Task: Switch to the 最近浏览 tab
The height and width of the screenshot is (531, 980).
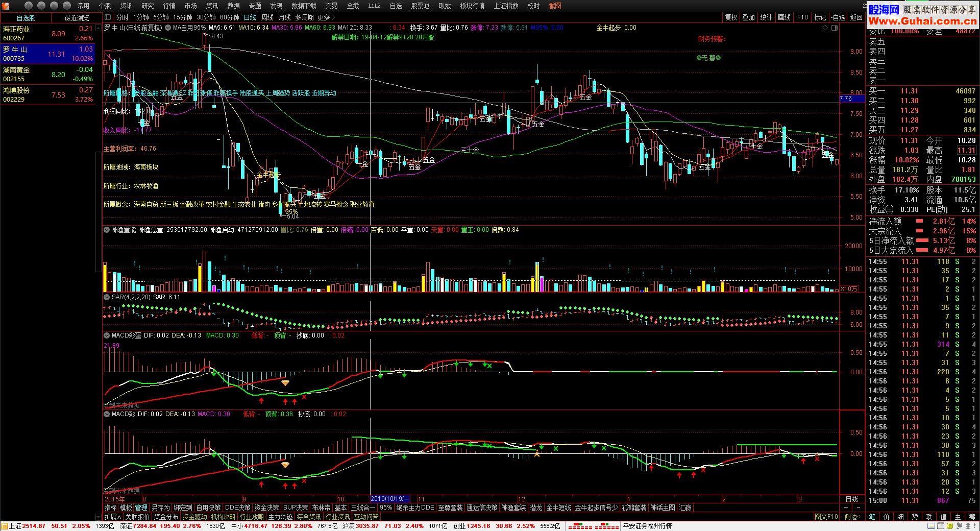Action: pyautogui.click(x=76, y=18)
